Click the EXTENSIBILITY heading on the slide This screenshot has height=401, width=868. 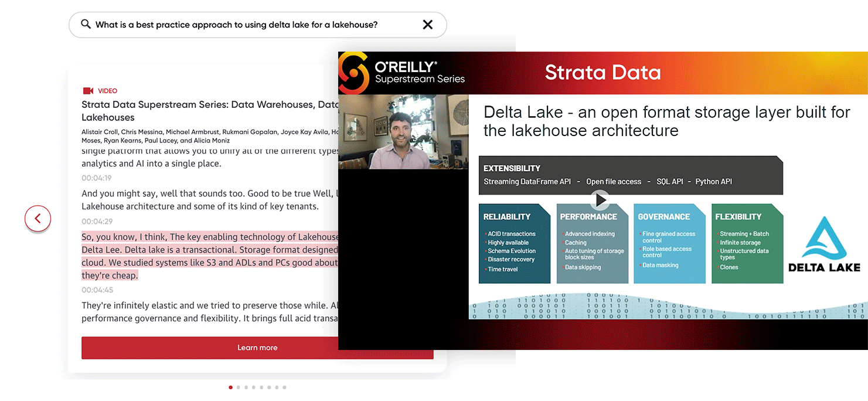(512, 168)
